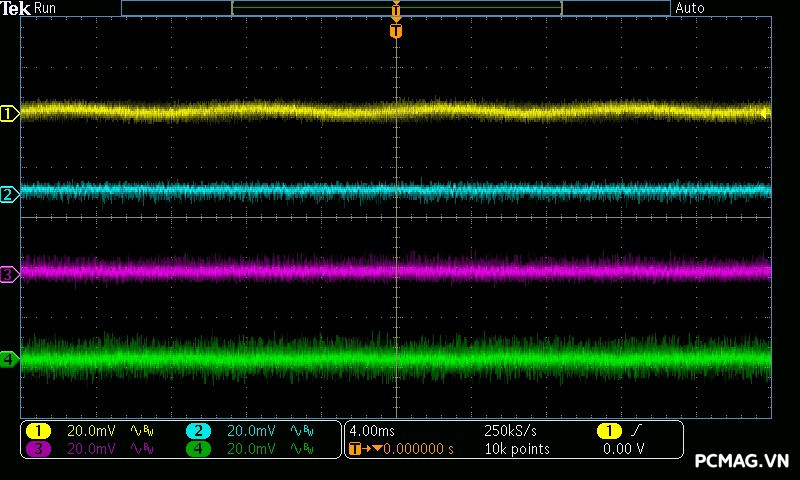Toggle the magenta channel 3 badge
The image size is (800, 480).
click(x=38, y=449)
